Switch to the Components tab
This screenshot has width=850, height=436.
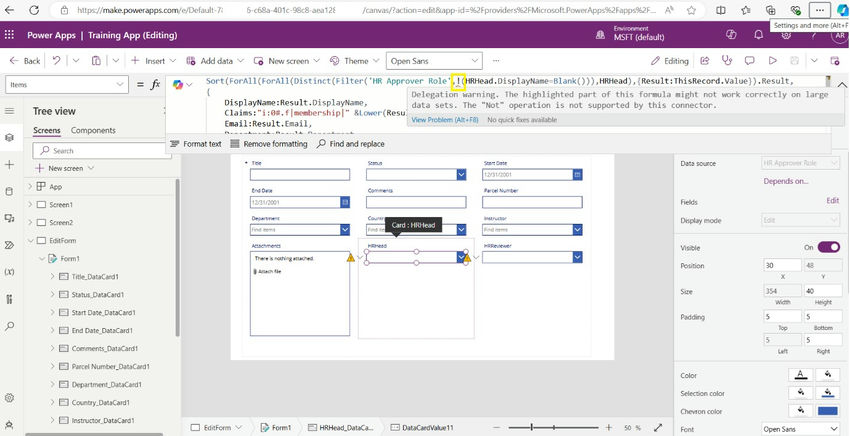pos(93,130)
